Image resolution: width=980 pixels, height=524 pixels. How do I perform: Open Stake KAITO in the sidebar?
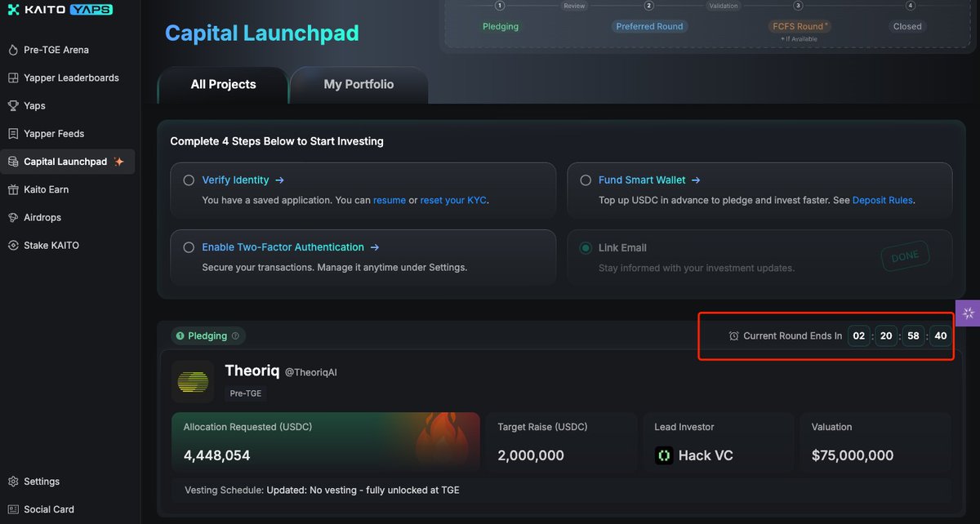click(x=51, y=245)
